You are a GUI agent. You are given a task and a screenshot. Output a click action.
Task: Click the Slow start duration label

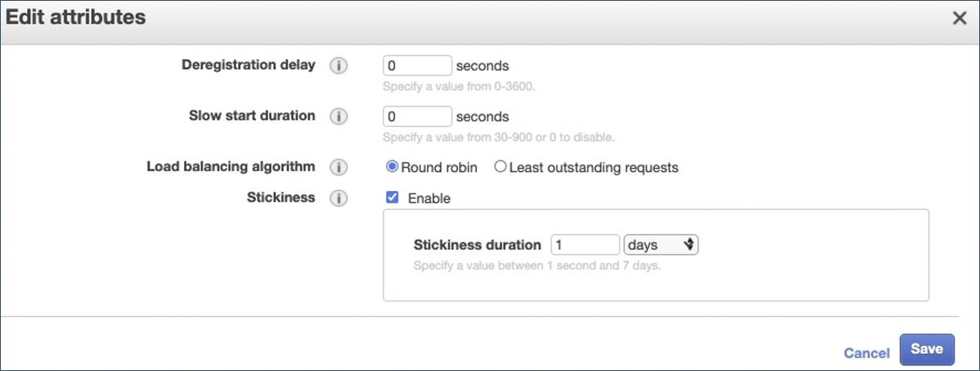click(252, 116)
